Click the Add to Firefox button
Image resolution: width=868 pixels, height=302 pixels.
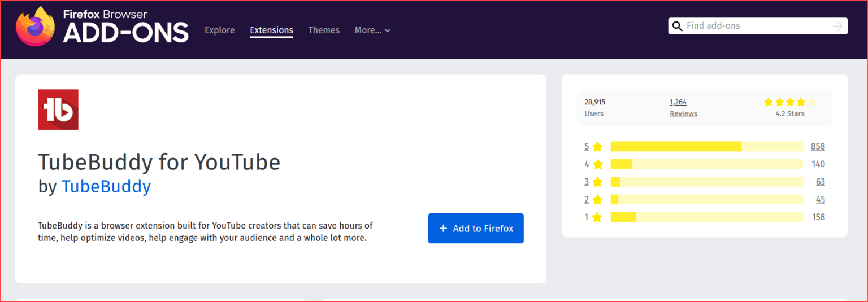click(x=476, y=228)
